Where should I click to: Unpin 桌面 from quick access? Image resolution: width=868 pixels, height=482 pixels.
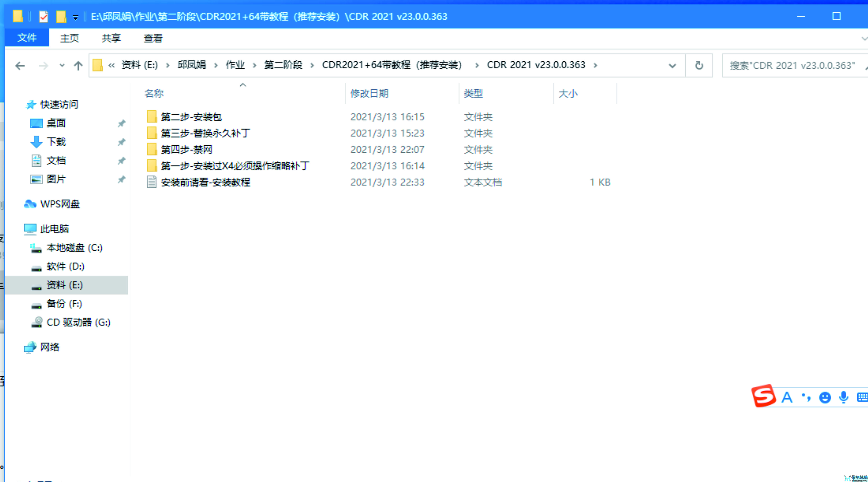pyautogui.click(x=122, y=123)
